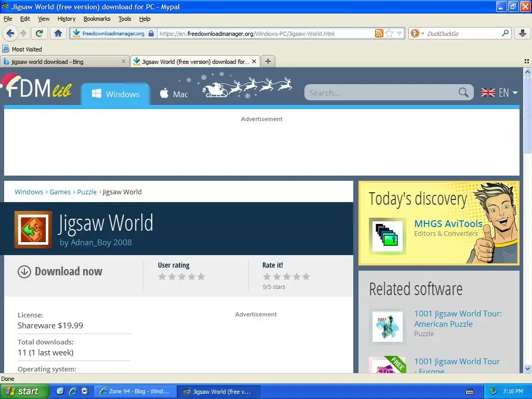Click the Shareware $19.99 license text

point(50,326)
